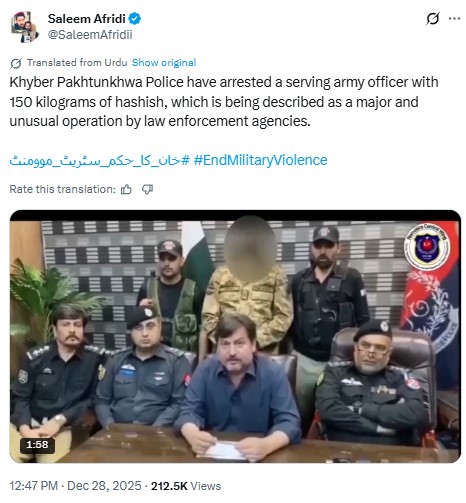466x503 pixels.
Task: Click the police emblem logo in the video
Action: [427, 247]
